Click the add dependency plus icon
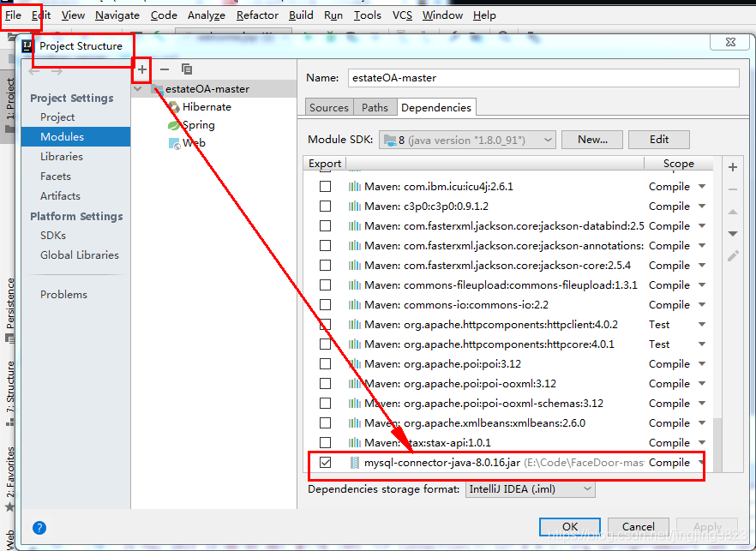Image resolution: width=756 pixels, height=551 pixels. [x=733, y=167]
